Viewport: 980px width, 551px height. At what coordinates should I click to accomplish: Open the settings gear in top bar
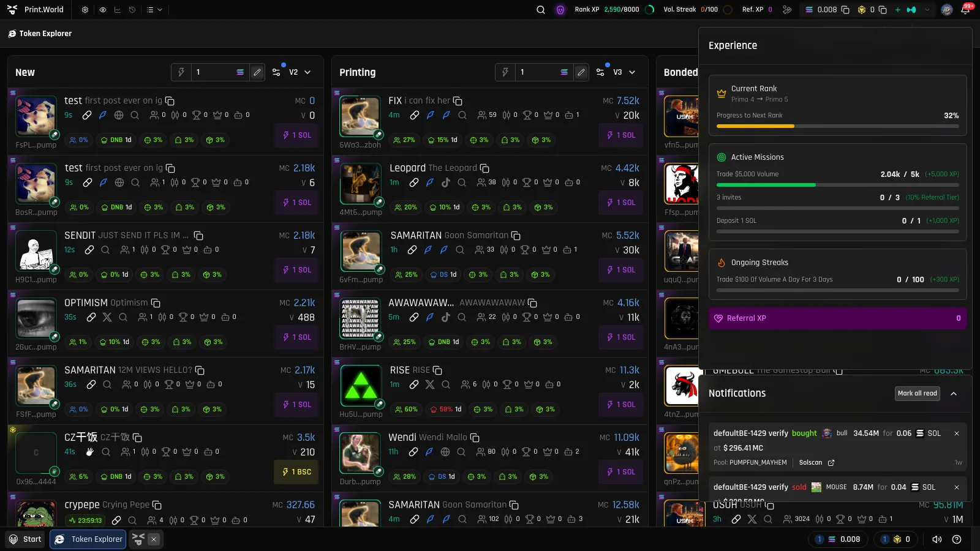85,10
